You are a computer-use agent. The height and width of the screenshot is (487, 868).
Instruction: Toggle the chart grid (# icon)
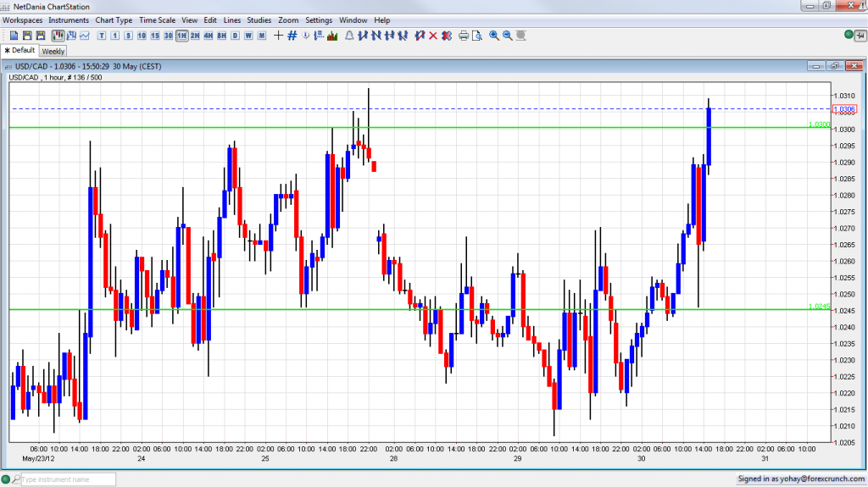(x=292, y=36)
